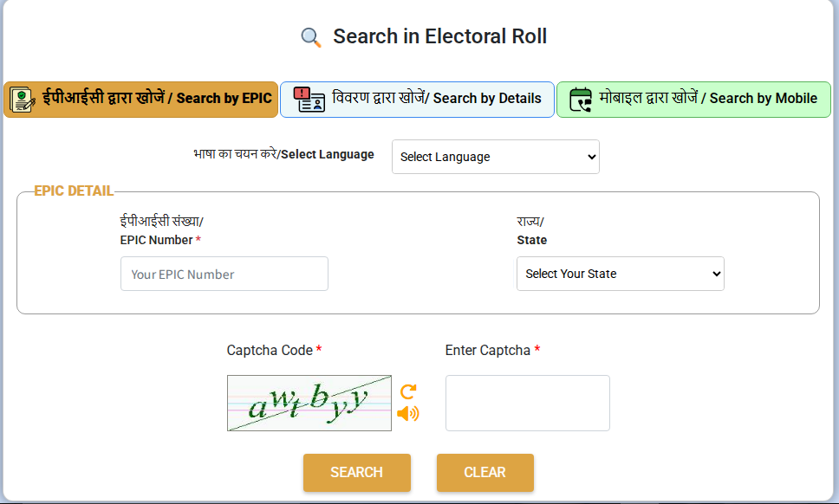Switch to the Search by EPIC tab
Image resolution: width=839 pixels, height=504 pixels.
click(141, 100)
